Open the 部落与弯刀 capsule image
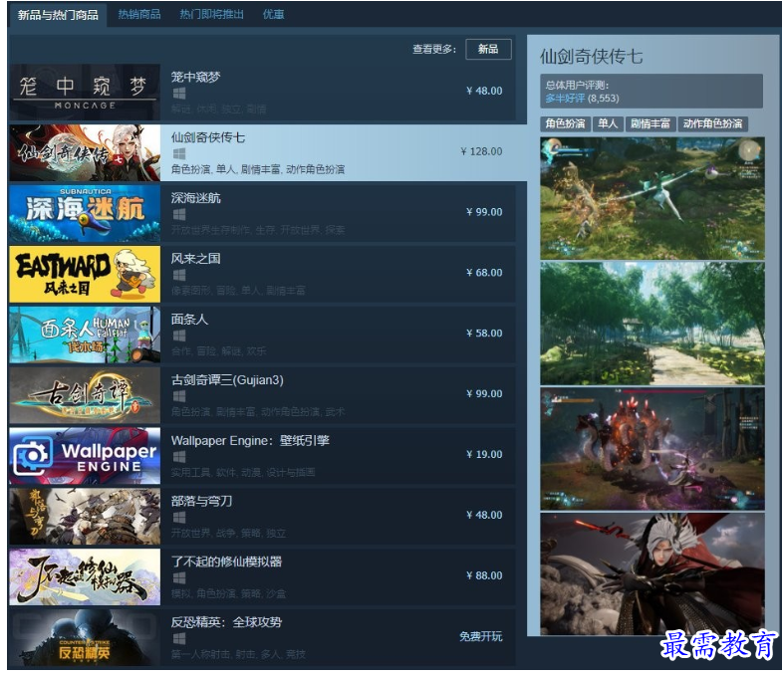The image size is (784, 676). point(85,516)
